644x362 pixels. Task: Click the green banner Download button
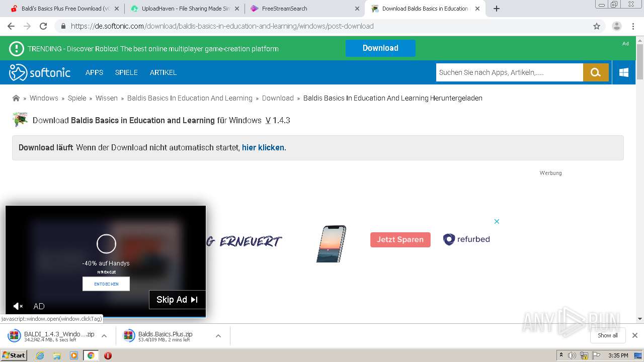380,48
